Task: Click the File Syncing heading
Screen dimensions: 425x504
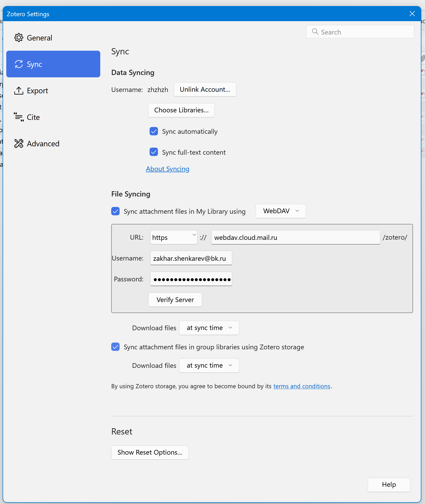Action: pyautogui.click(x=131, y=194)
